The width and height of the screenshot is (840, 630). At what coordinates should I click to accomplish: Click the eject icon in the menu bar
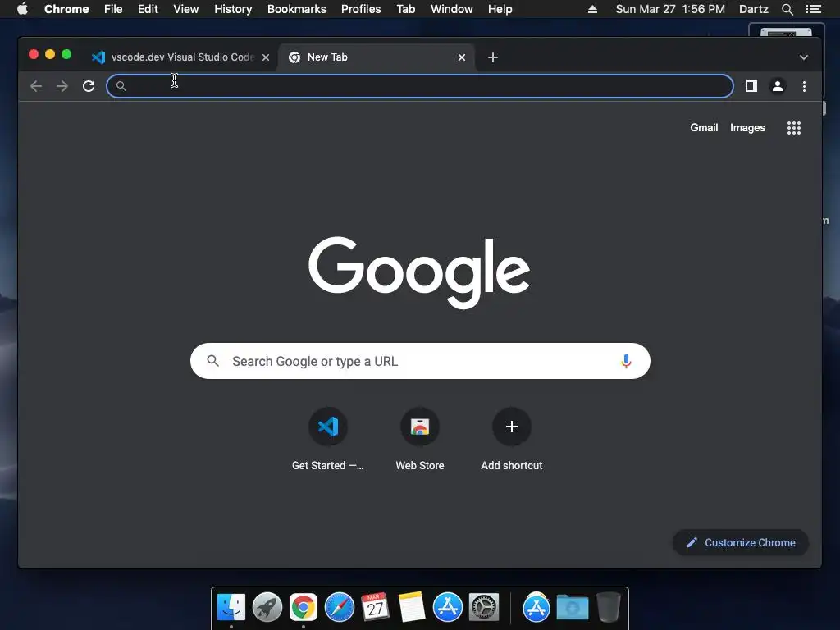pos(592,9)
